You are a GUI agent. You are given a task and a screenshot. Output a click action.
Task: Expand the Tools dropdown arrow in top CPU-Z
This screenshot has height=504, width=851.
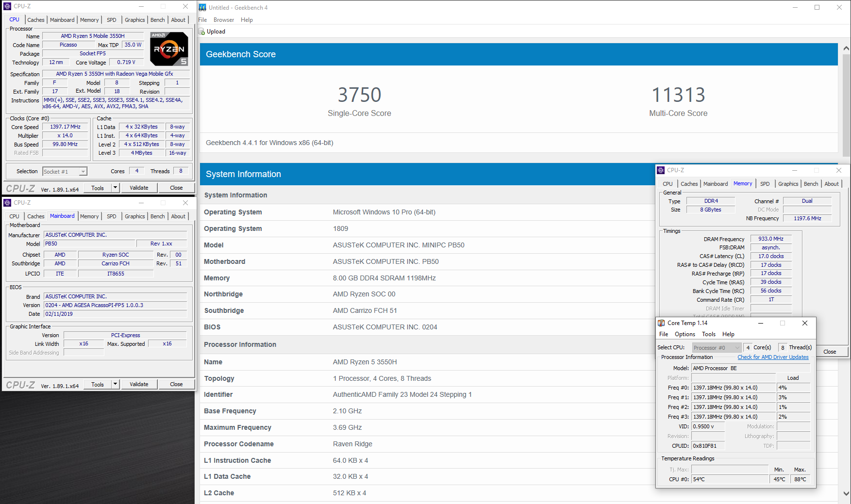pyautogui.click(x=116, y=188)
